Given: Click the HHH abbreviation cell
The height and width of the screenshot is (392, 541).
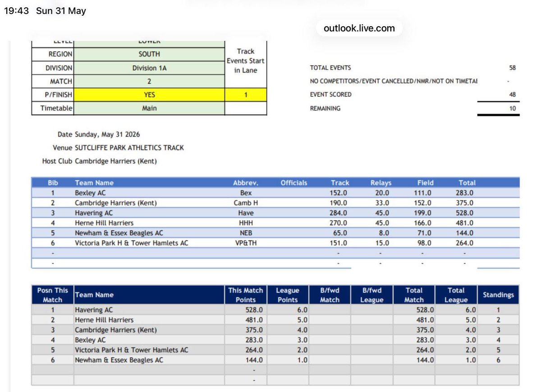Looking at the screenshot, I should coord(246,223).
